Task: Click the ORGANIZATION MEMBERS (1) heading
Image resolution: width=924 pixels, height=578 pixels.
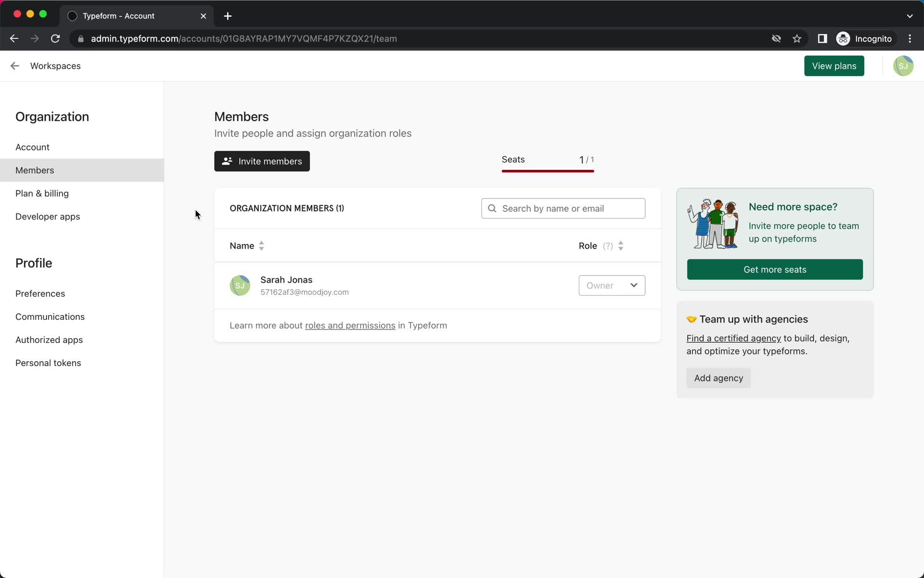Action: [287, 208]
